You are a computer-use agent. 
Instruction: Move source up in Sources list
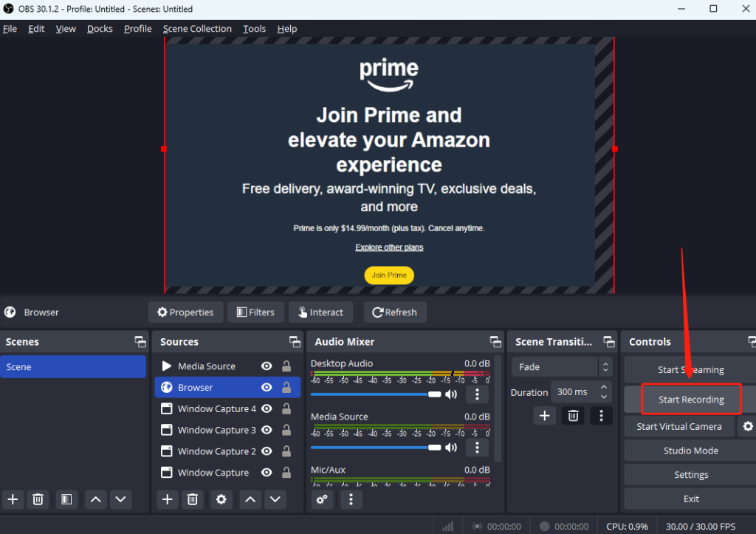point(250,499)
